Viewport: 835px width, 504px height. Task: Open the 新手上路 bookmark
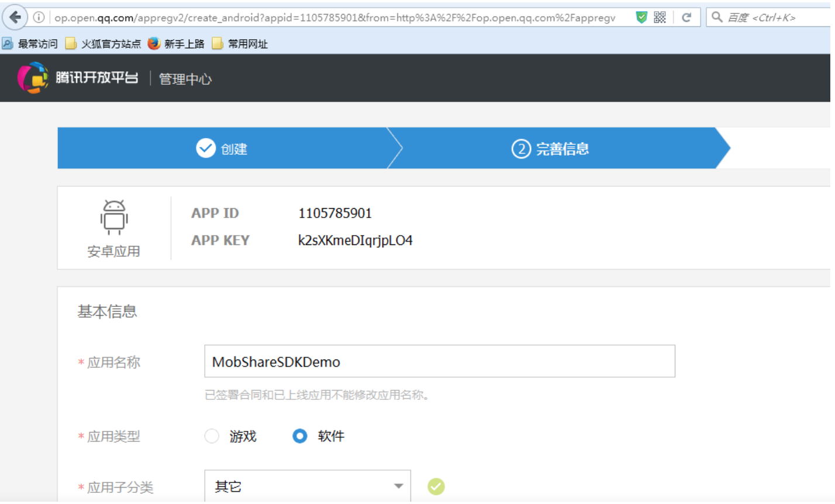(x=176, y=44)
